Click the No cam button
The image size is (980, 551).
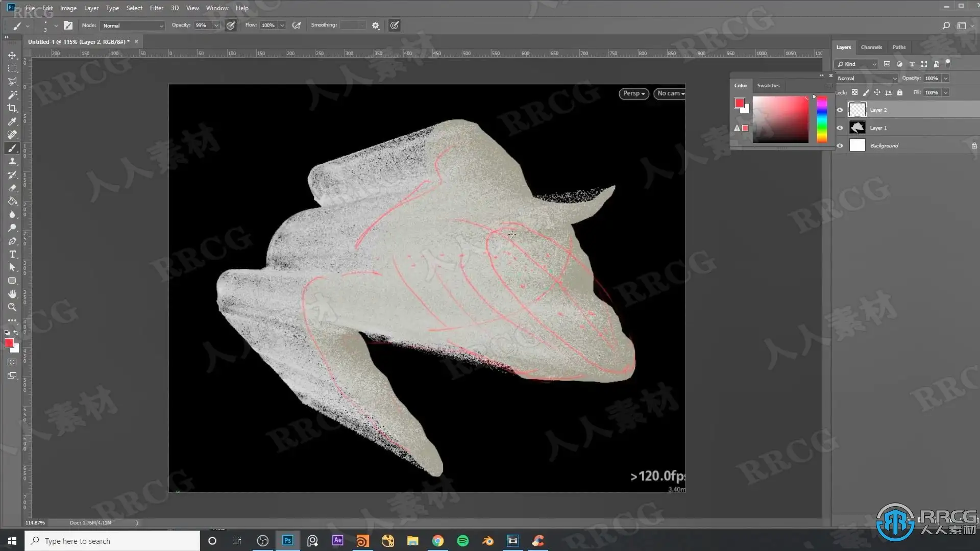point(670,93)
